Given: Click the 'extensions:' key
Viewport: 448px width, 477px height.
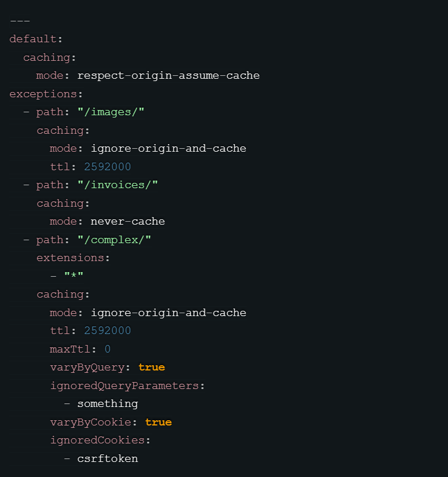Looking at the screenshot, I should pyautogui.click(x=73, y=258).
